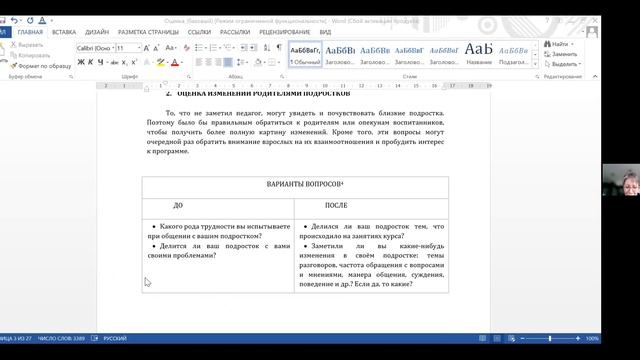Apply the Подзаголовок style
The width and height of the screenshot is (640, 360).
click(x=513, y=54)
